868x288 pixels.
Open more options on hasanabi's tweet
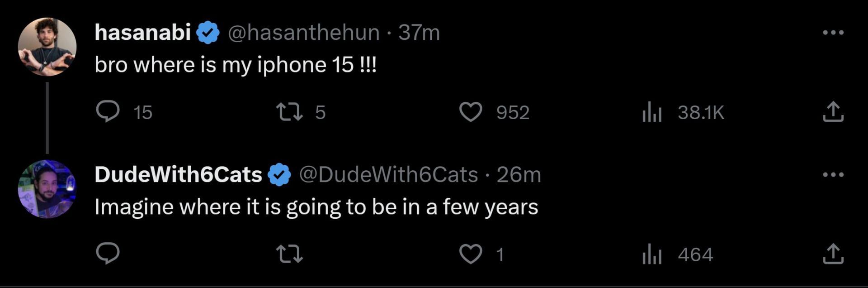[833, 33]
